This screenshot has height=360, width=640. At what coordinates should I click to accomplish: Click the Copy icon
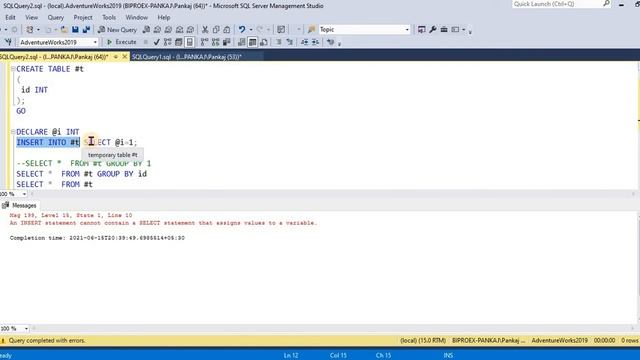tap(216, 29)
